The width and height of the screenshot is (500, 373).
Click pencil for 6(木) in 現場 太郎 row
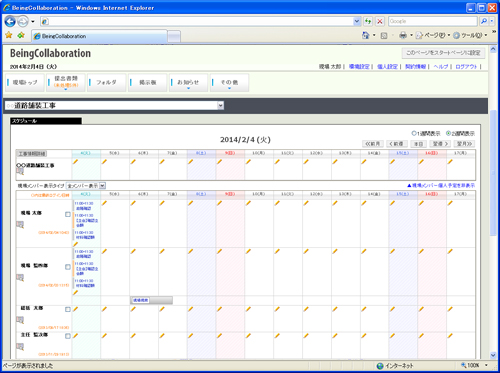coord(133,203)
